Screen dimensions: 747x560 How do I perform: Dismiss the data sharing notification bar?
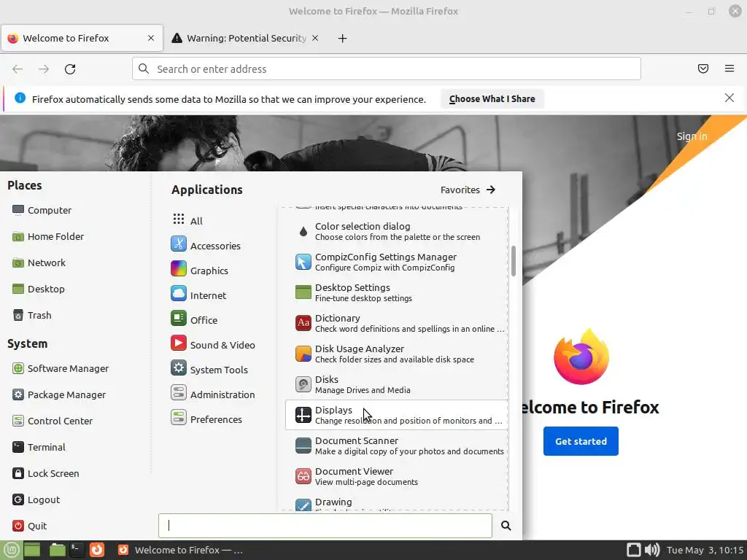click(729, 98)
